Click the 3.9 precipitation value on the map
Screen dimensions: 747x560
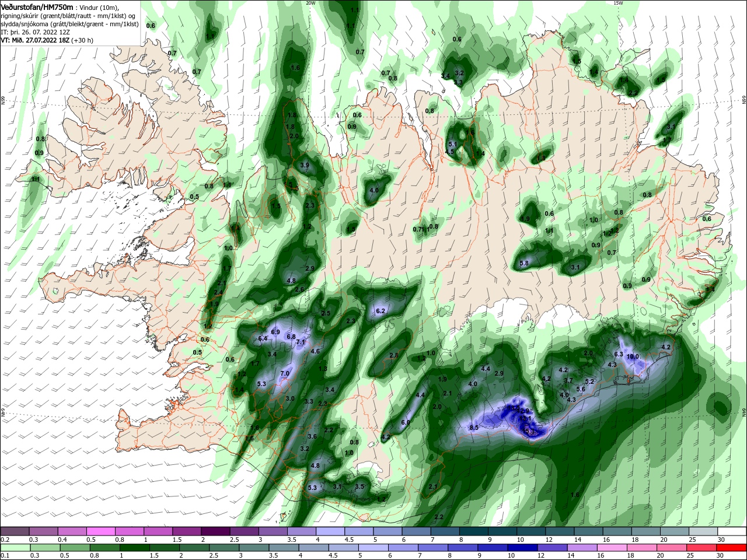[x=304, y=165]
